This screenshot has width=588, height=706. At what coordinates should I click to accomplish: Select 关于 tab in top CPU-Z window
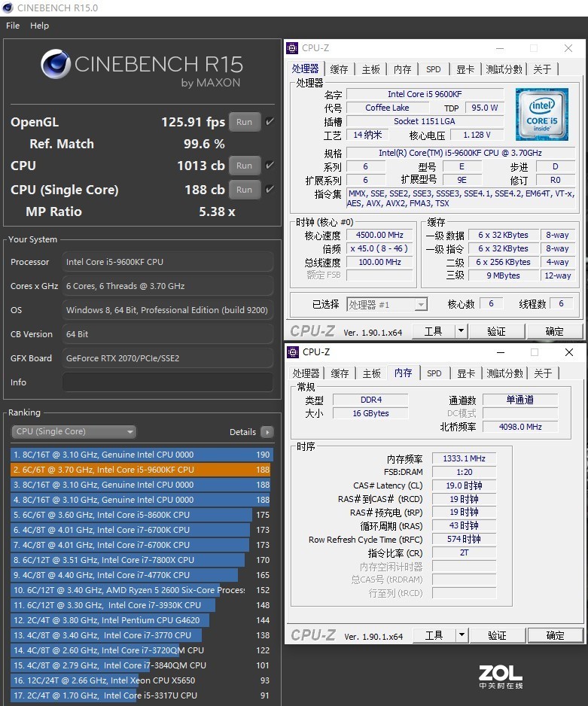point(542,69)
